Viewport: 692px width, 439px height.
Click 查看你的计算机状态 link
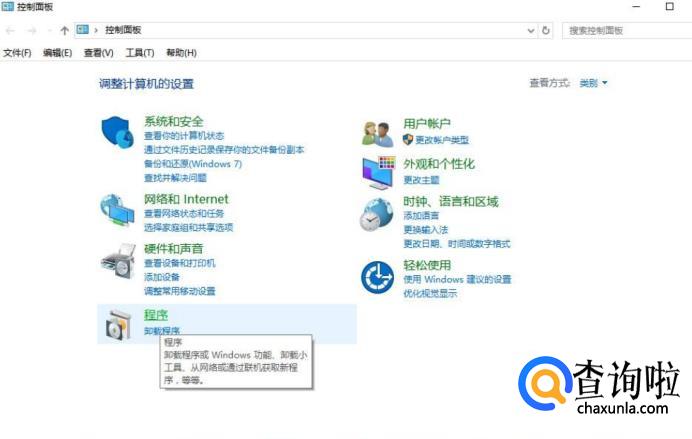point(184,135)
